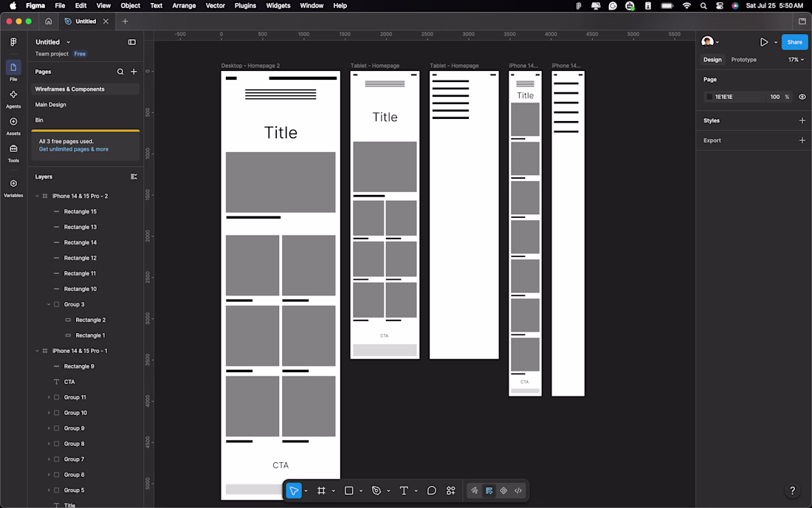Click the page background color swatch

[709, 97]
